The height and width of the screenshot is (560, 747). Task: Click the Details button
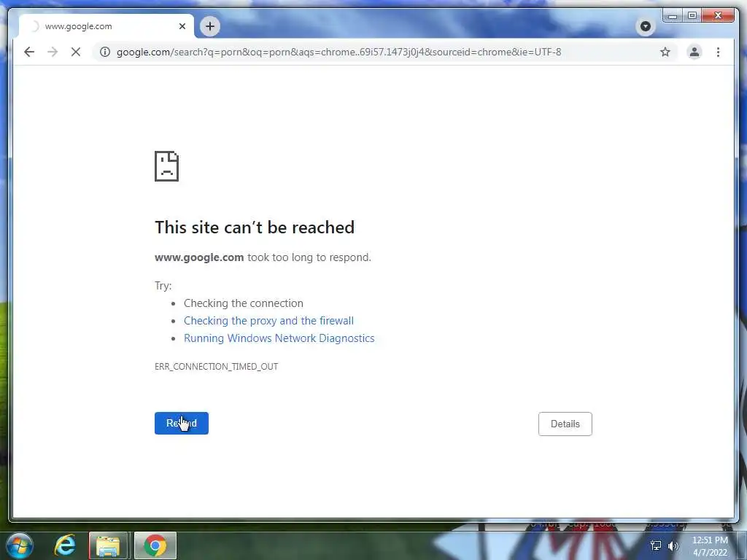[x=565, y=424]
